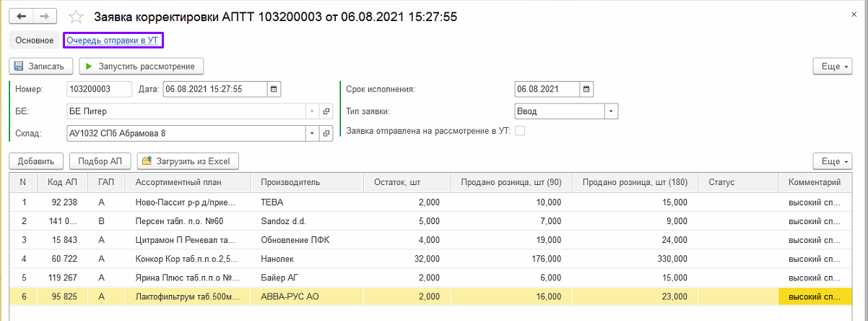Expand the Склад dropdown list
868x321 pixels.
click(x=312, y=134)
